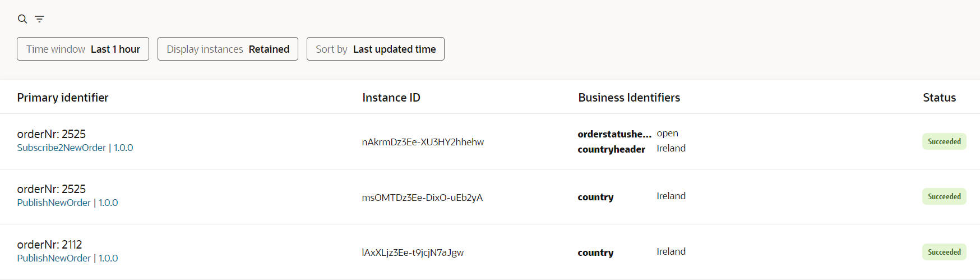Click the Status column header

tap(939, 98)
